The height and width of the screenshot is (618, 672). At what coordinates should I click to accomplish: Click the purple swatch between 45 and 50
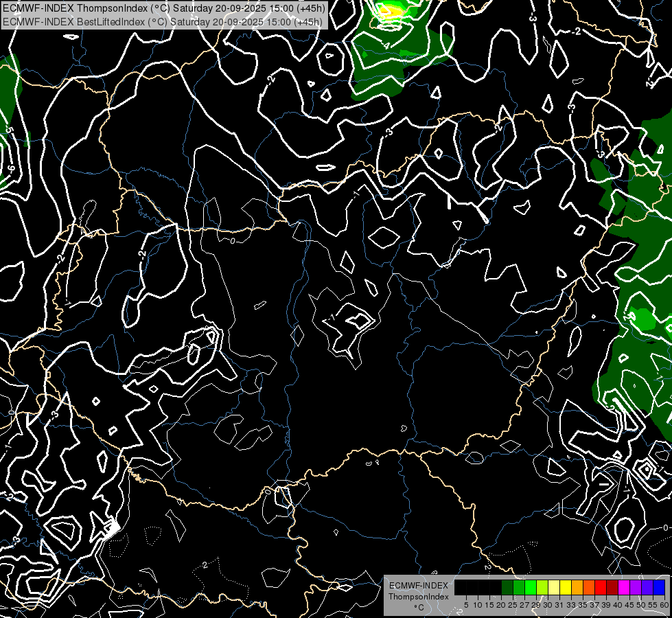(636, 587)
